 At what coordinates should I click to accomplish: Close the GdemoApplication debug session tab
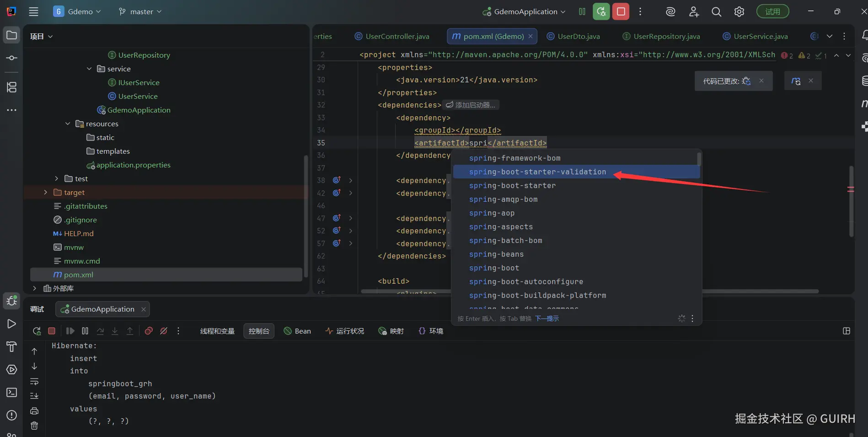(x=144, y=309)
